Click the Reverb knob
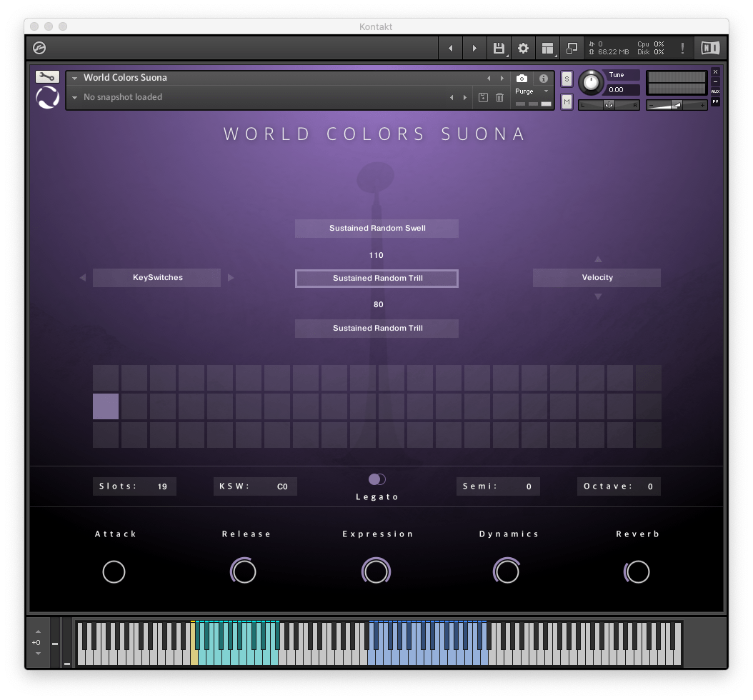Viewport: 753px width, 700px height. [x=637, y=572]
